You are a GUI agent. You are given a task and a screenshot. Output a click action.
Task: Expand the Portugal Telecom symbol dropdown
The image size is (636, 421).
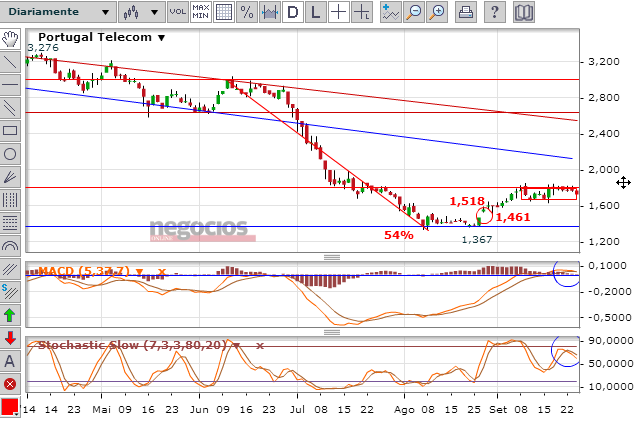coord(161,37)
